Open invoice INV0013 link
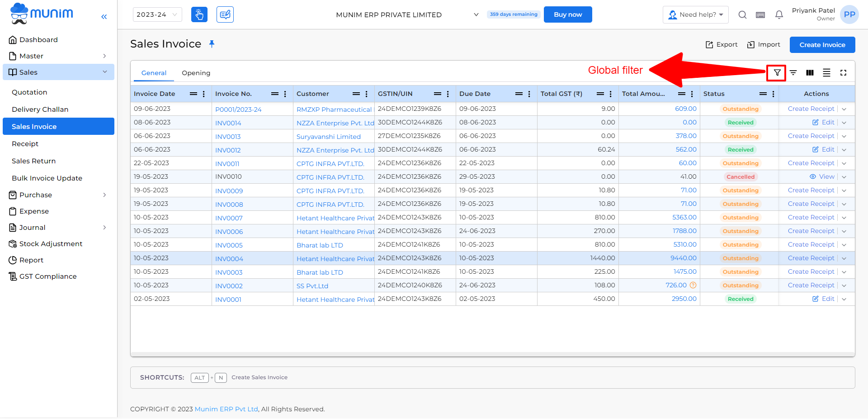Image resolution: width=868 pixels, height=419 pixels. pyautogui.click(x=228, y=137)
